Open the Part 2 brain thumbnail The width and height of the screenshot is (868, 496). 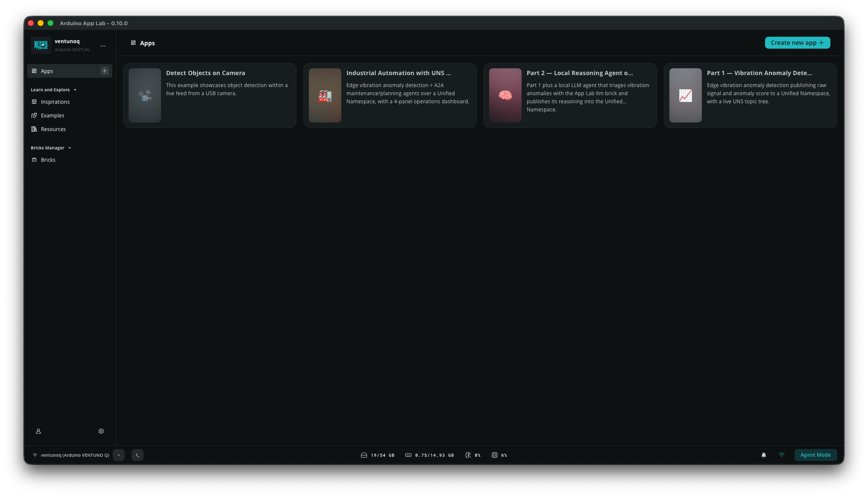tap(505, 95)
